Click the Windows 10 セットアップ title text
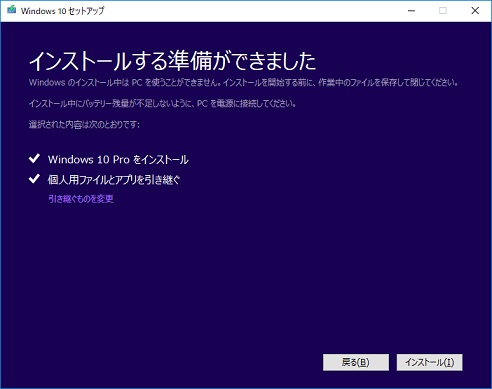 62,11
